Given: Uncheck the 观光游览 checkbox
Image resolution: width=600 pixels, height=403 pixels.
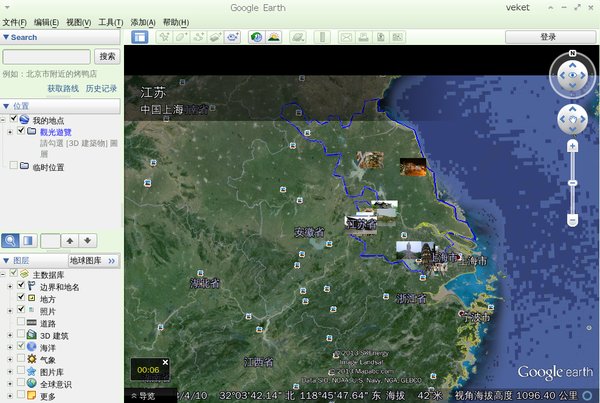Looking at the screenshot, I should click(x=21, y=131).
